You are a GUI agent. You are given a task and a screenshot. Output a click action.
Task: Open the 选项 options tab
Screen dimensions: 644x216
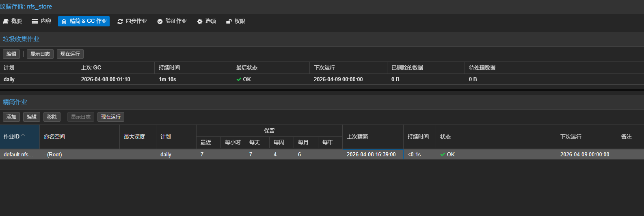coord(206,21)
